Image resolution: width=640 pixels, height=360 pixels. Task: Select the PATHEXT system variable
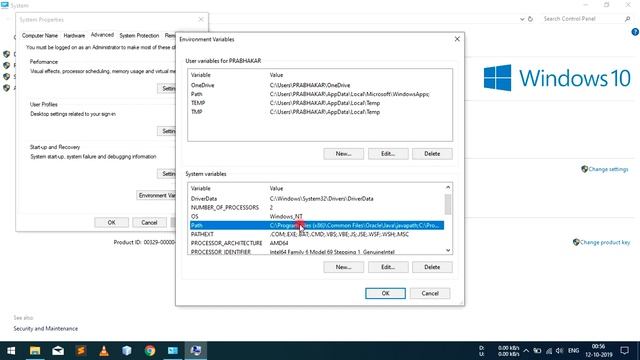[x=316, y=234]
